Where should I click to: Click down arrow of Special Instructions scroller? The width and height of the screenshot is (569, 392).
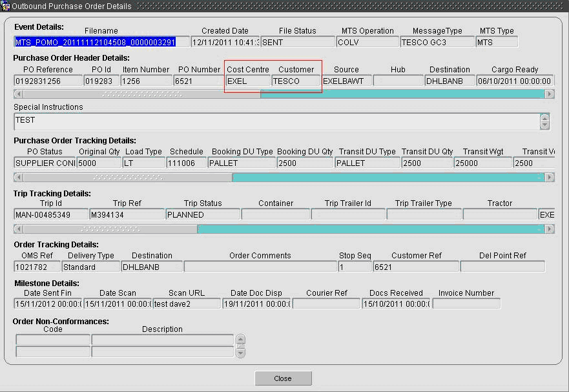[x=544, y=125]
